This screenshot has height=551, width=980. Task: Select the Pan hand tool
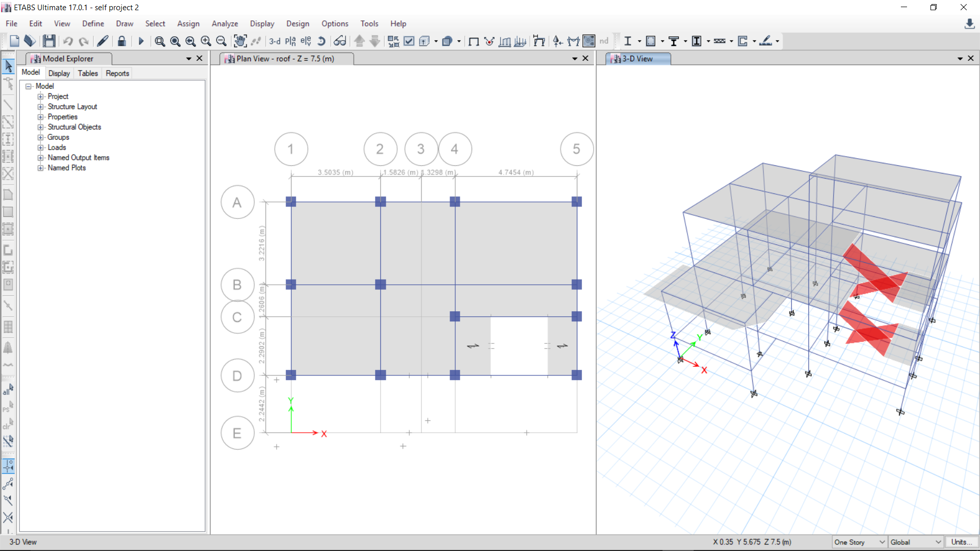click(240, 41)
